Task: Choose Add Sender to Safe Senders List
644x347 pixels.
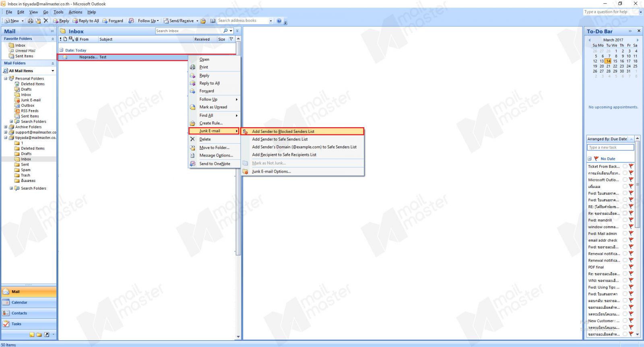Action: coord(302,139)
